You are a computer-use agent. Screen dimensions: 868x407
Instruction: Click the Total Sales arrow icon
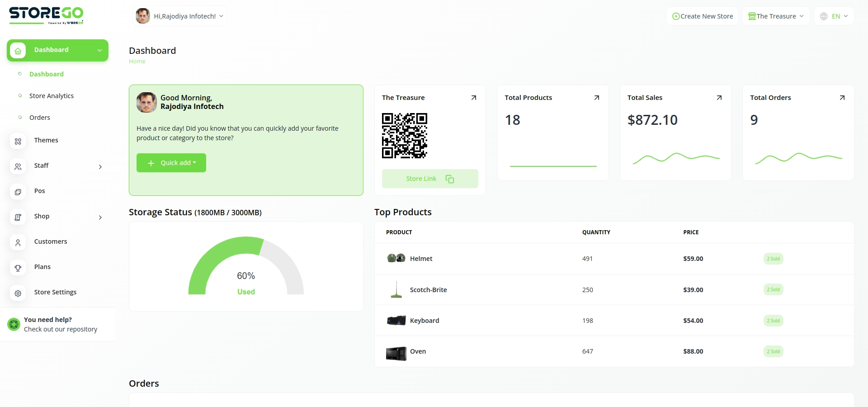[x=719, y=98]
